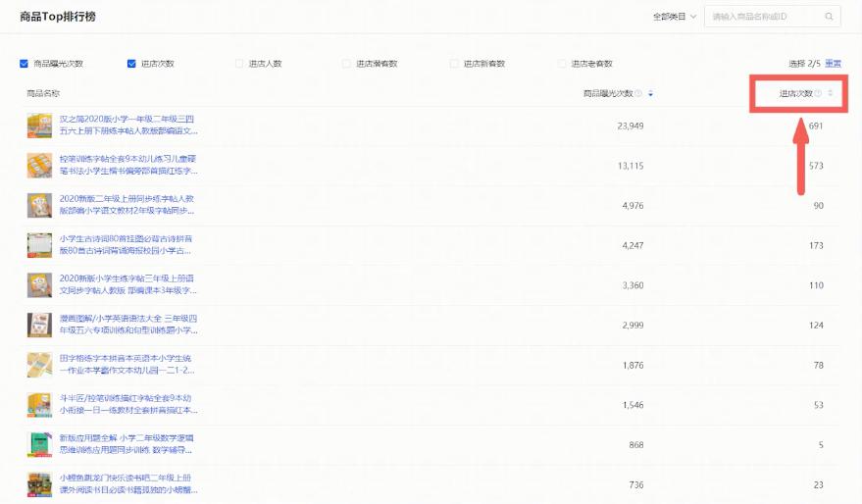Viewport: 862px width, 504px height.
Task: Enable the 进店人数 checkbox
Action: (x=239, y=64)
